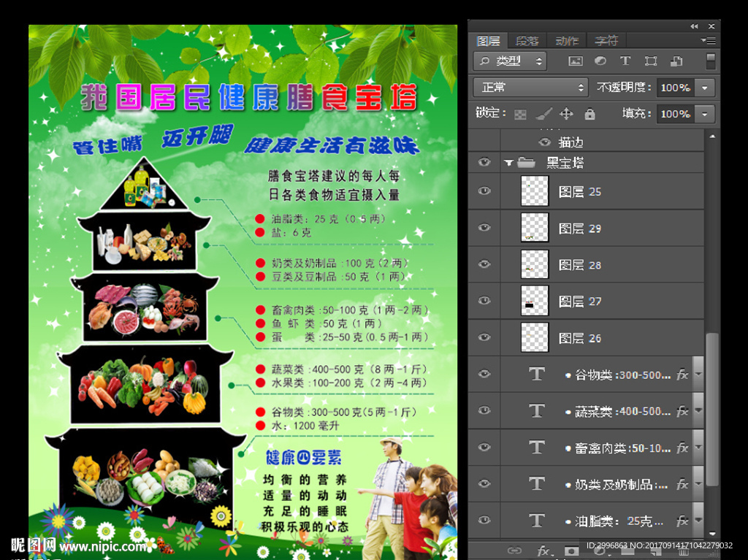Click thumbnail of 图层 25

534,191
